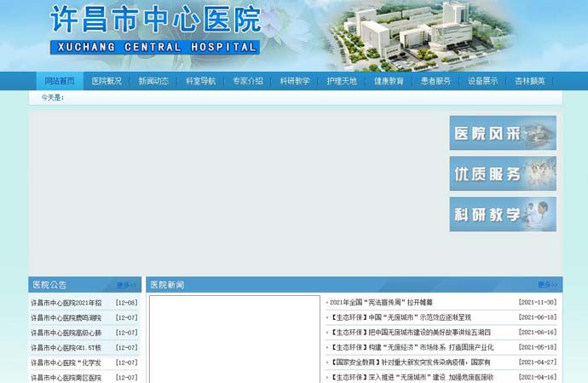Open the 网站首页 navigation tab

60,81
